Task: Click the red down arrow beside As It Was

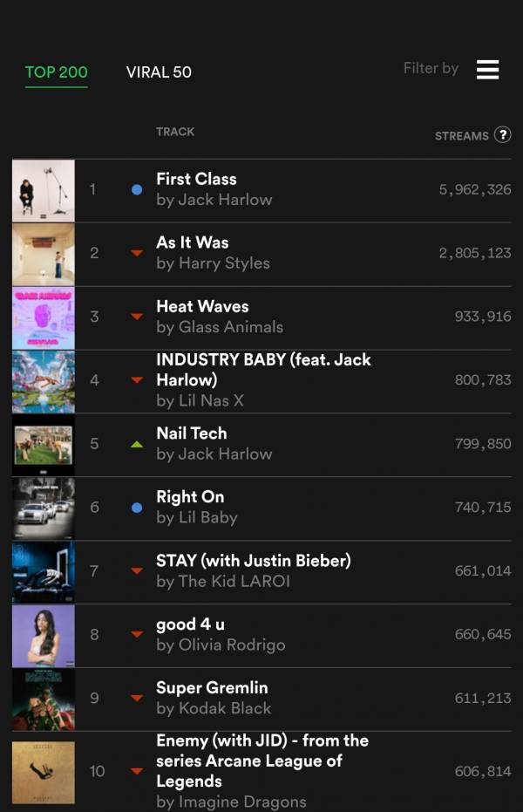Action: [x=137, y=253]
